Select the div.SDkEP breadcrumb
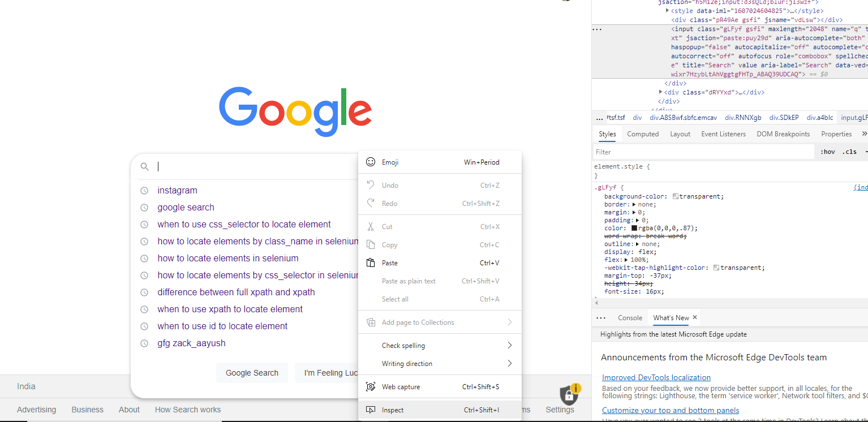Image resolution: width=868 pixels, height=422 pixels. pyautogui.click(x=784, y=118)
